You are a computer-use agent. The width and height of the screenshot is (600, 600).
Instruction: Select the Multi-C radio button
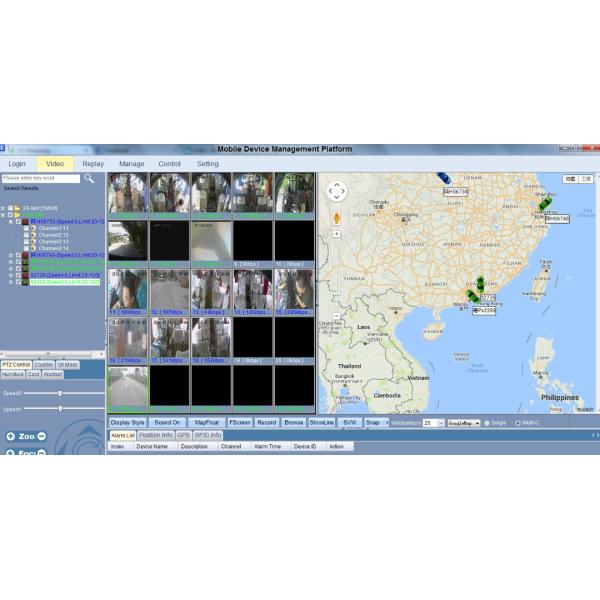(517, 423)
